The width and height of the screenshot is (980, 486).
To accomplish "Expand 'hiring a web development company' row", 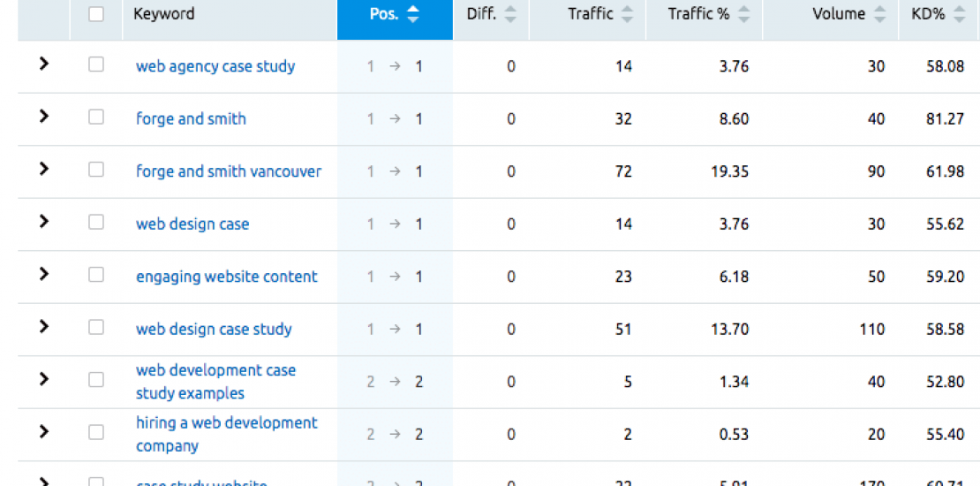I will coord(44,432).
